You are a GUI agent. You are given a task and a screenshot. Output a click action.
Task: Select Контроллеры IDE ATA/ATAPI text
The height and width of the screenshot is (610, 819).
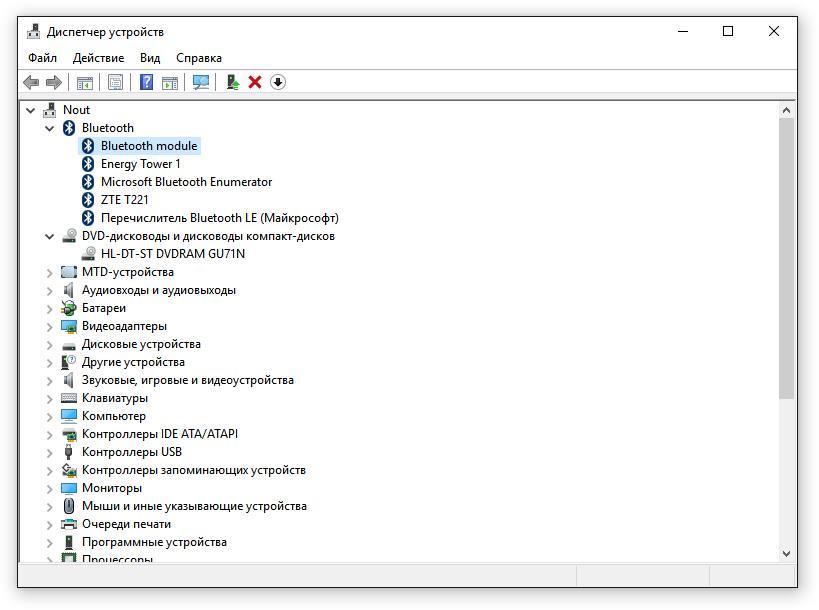coord(160,434)
